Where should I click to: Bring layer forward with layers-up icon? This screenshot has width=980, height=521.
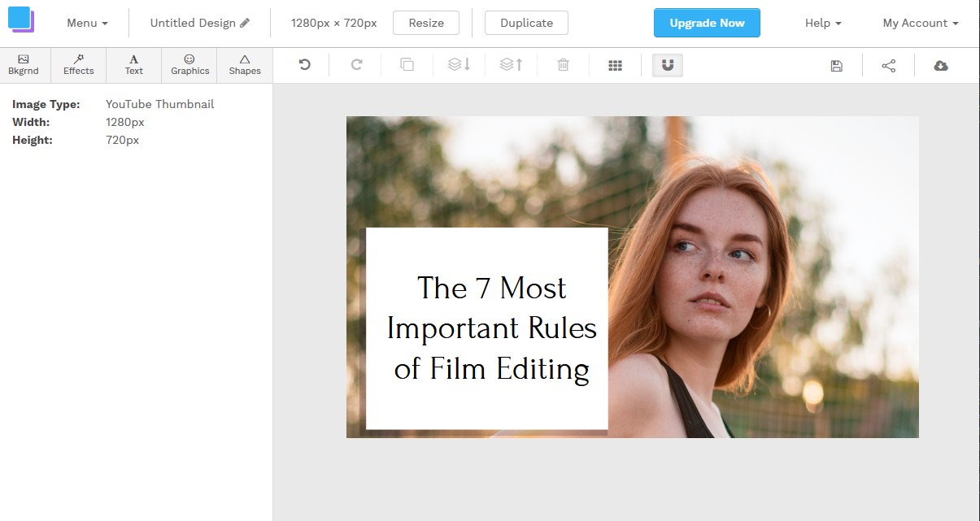tap(511, 65)
